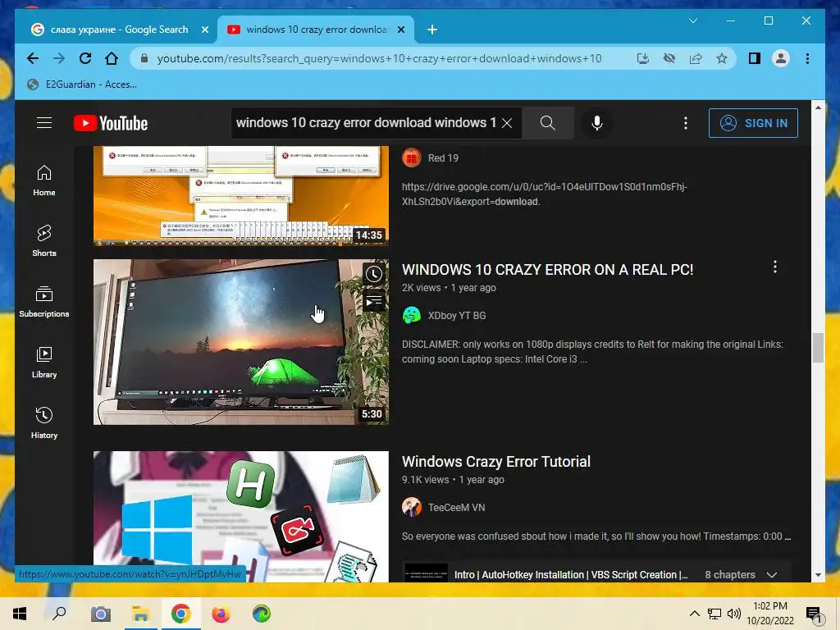Select the windows 10 crazy error YouTube tab
Image resolution: width=840 pixels, height=630 pixels.
pyautogui.click(x=315, y=30)
